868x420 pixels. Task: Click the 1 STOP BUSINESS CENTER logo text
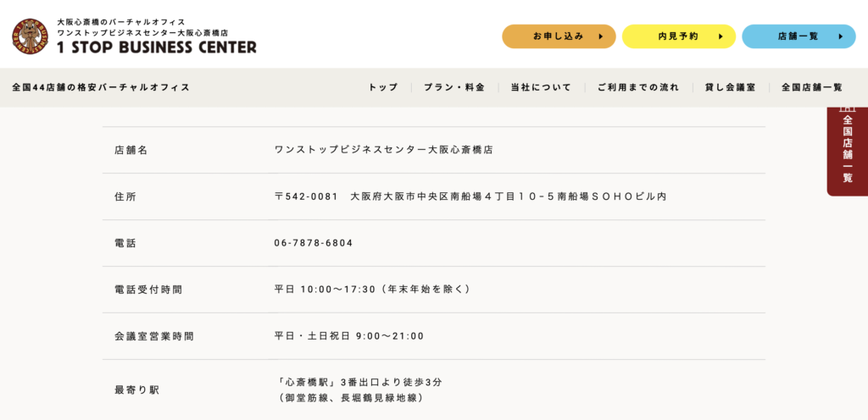pyautogui.click(x=157, y=47)
